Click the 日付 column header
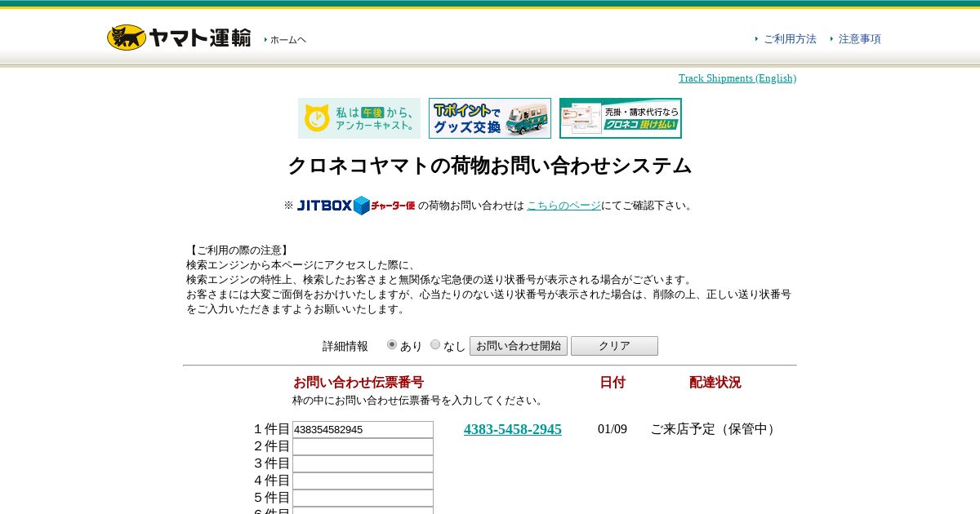Viewport: 980px width, 514px height. (612, 383)
